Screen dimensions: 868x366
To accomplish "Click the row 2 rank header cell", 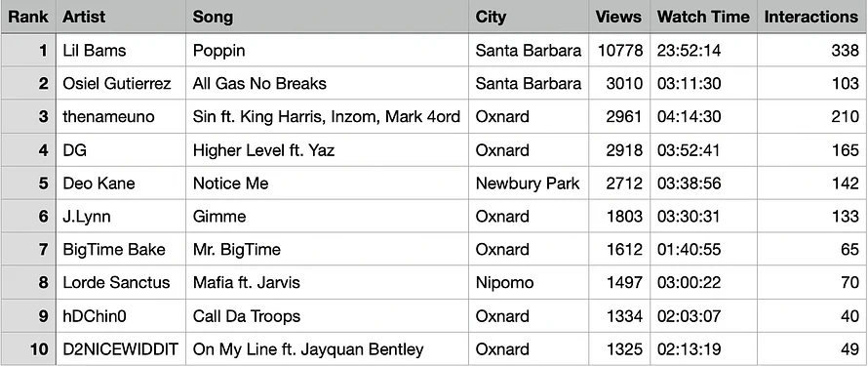I will tap(28, 84).
